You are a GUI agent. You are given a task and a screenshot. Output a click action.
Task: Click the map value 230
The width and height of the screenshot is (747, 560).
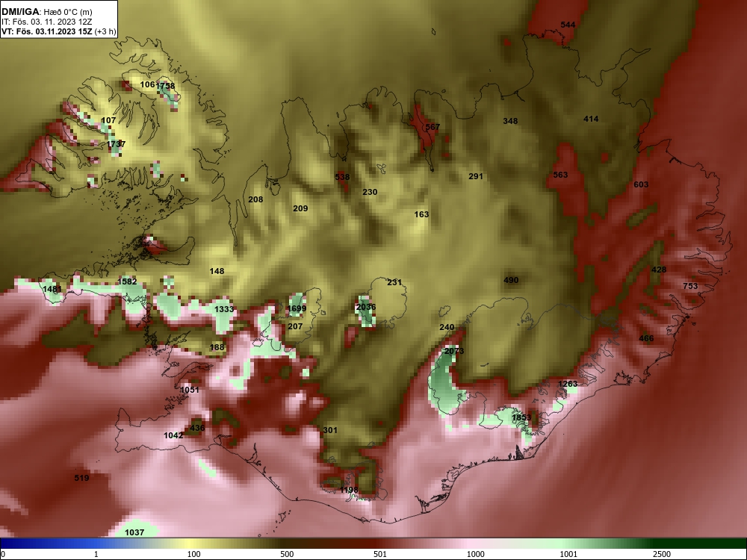tap(370, 192)
